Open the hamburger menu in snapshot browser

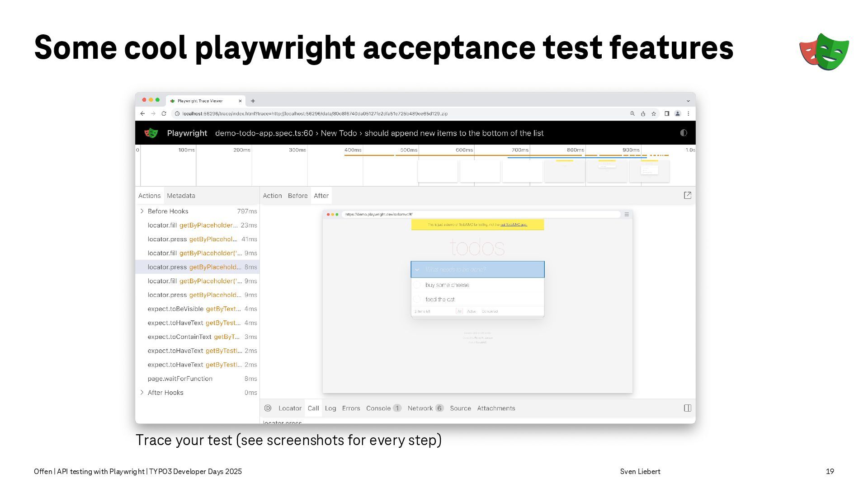[x=627, y=215]
